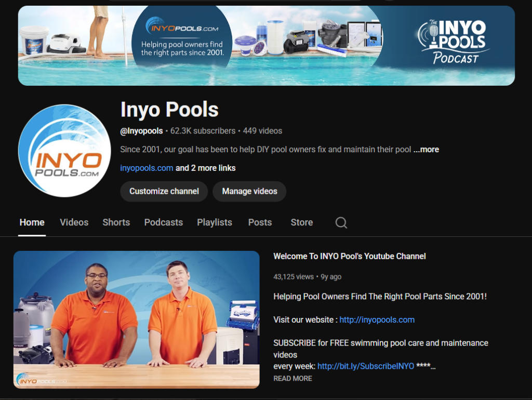Expand video description with READ MORE

tap(293, 378)
